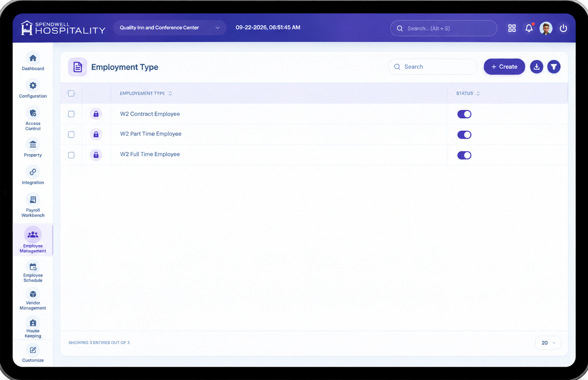Image resolution: width=588 pixels, height=380 pixels.
Task: Open the apps grid icon
Action: point(512,28)
